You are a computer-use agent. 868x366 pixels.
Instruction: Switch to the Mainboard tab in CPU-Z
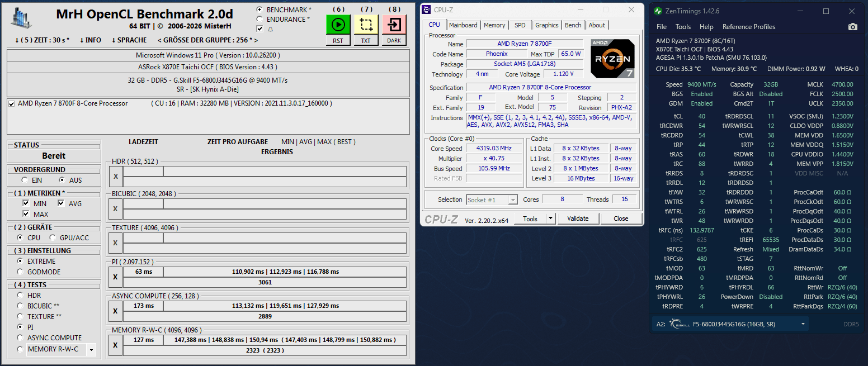coord(463,25)
